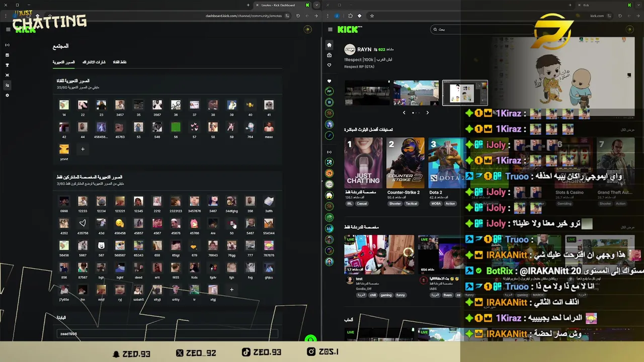Open the Just Chatting category card
644x362 pixels.
pyautogui.click(x=363, y=163)
